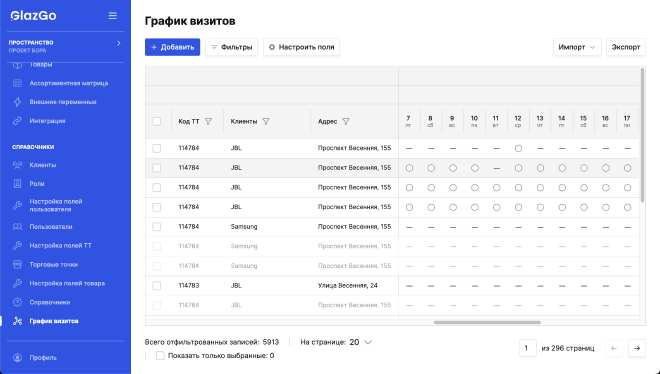Check the first JBL row checkbox
660x374 pixels.
[x=157, y=148]
